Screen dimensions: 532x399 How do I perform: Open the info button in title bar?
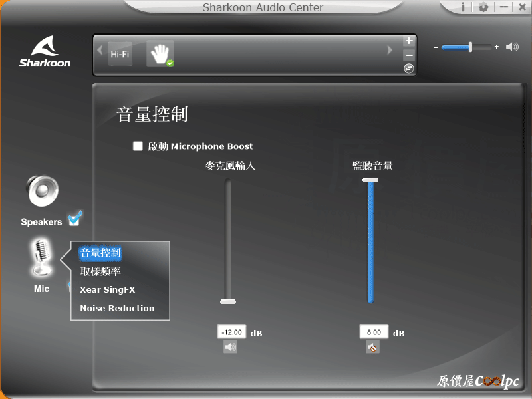pos(463,7)
